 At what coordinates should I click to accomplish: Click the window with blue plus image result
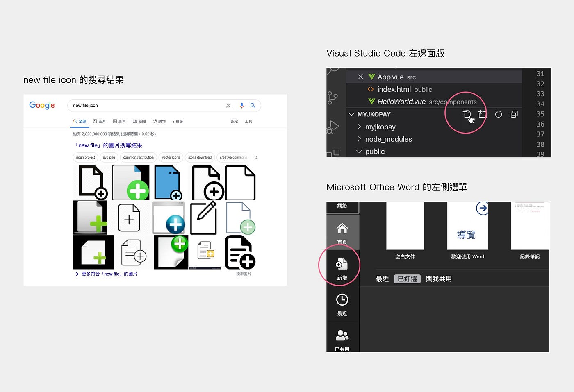pyautogui.click(x=169, y=218)
